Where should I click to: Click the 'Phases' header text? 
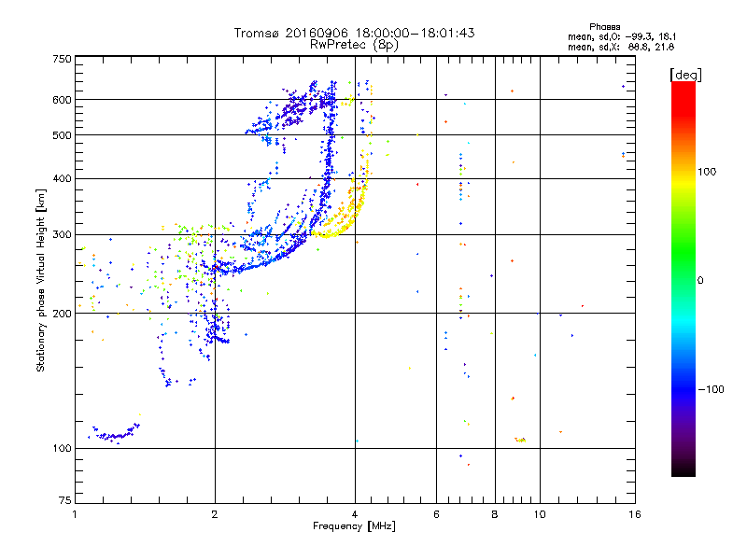(604, 27)
